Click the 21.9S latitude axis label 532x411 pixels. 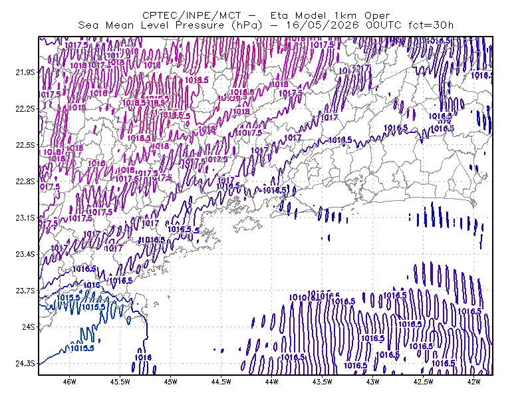click(x=25, y=72)
